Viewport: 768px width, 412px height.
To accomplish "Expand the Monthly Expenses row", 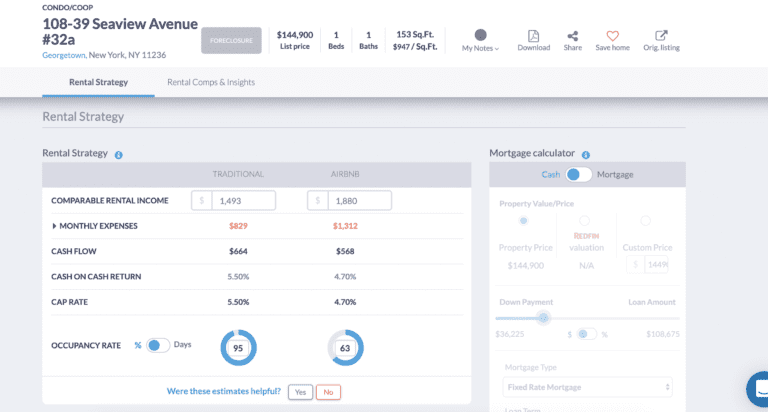I will 56,226.
